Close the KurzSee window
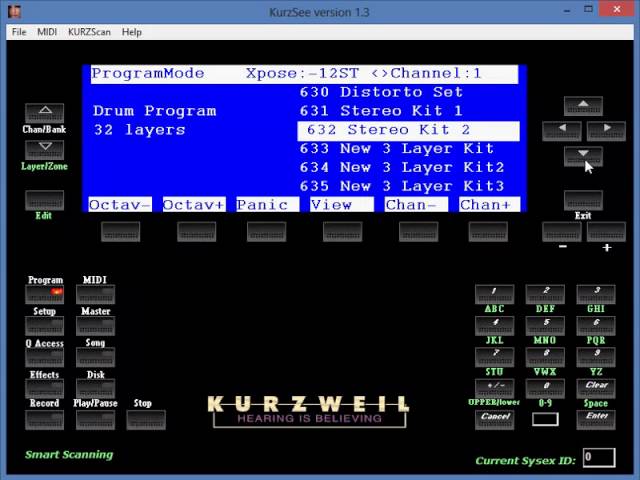Viewport: 640px width, 480px height. tap(617, 9)
